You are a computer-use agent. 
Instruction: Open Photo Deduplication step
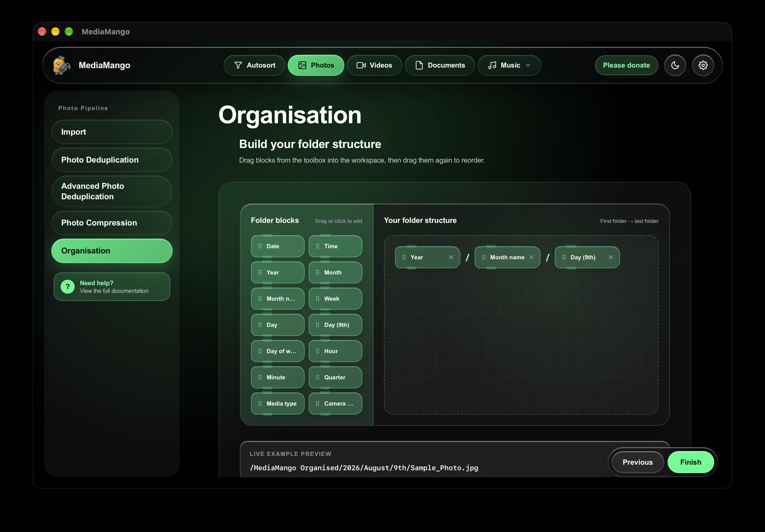point(112,160)
